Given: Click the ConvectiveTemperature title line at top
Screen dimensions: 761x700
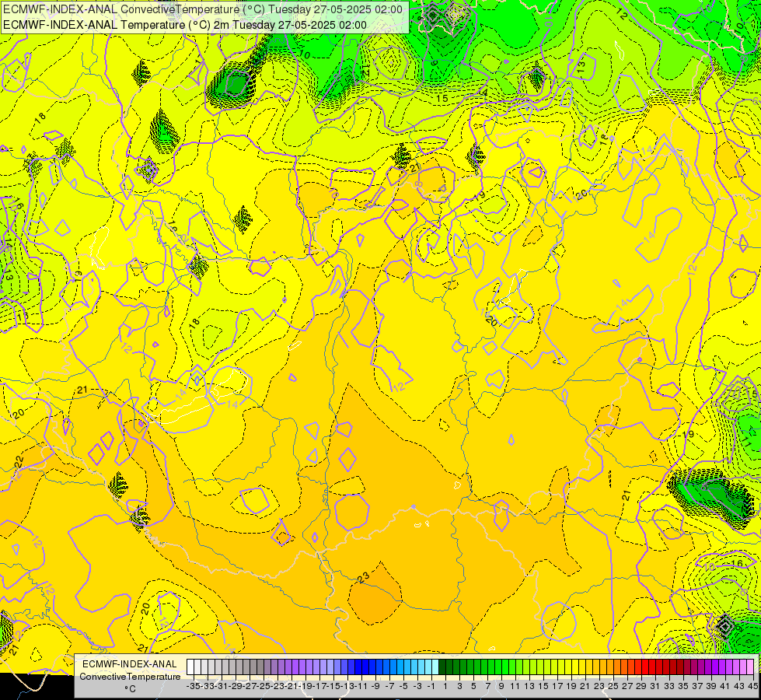Looking at the screenshot, I should pyautogui.click(x=203, y=9).
